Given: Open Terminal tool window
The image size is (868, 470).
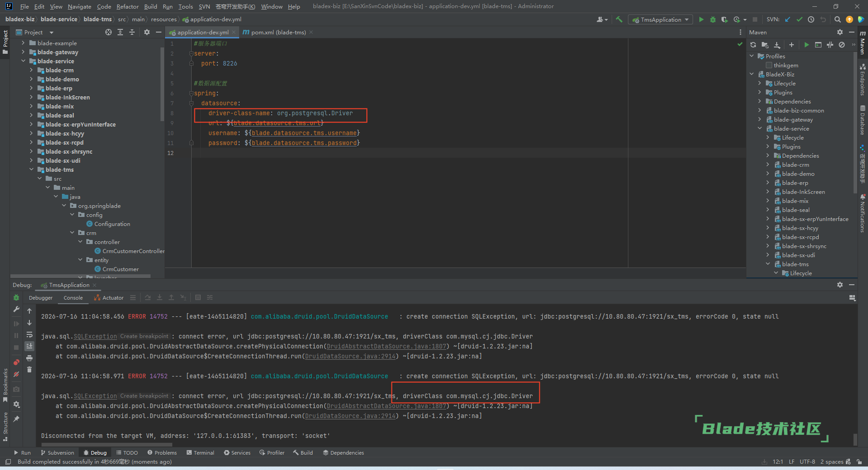Looking at the screenshot, I should 200,452.
